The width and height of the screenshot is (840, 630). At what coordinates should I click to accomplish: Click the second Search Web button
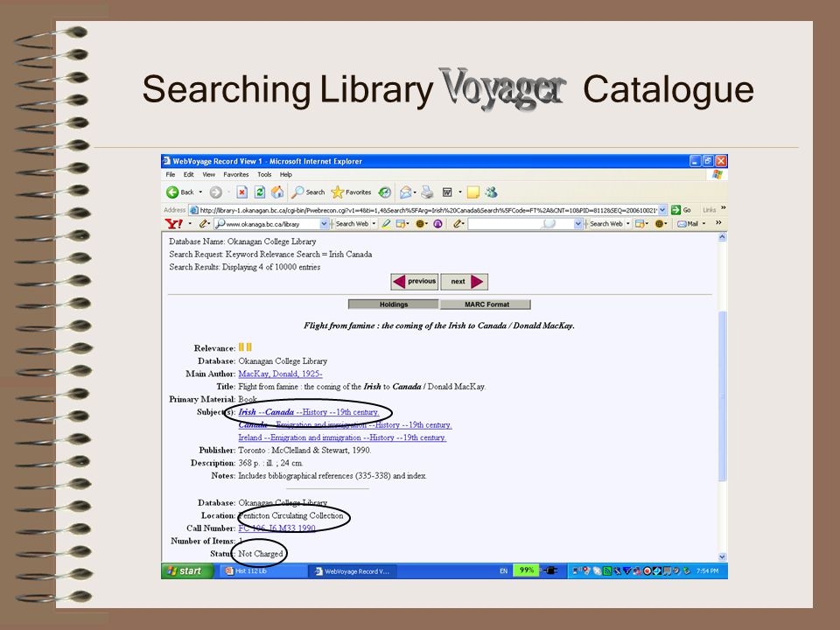[605, 224]
